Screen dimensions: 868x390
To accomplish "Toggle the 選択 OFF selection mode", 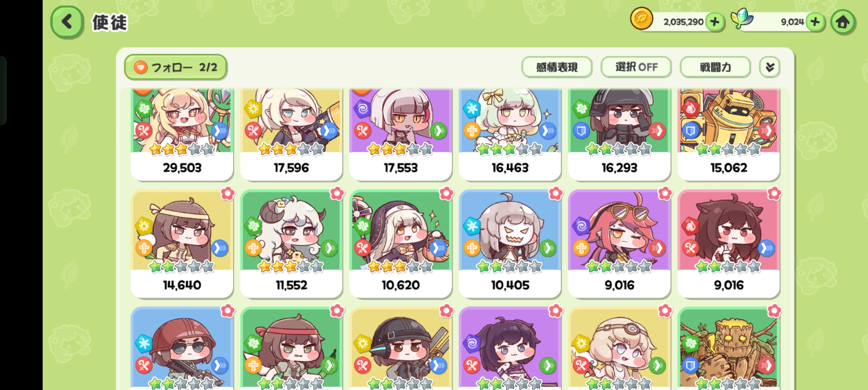I will (x=636, y=67).
